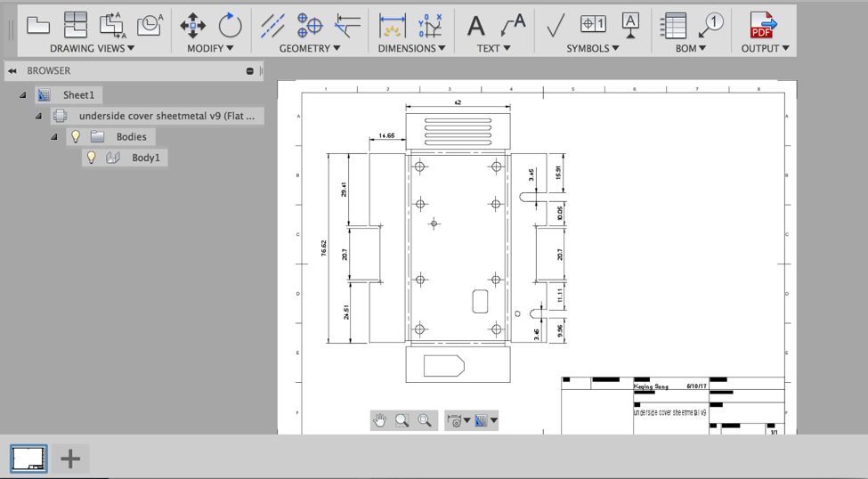Click the Balloon tool icon
Viewport: 868px width, 479px height.
(711, 25)
